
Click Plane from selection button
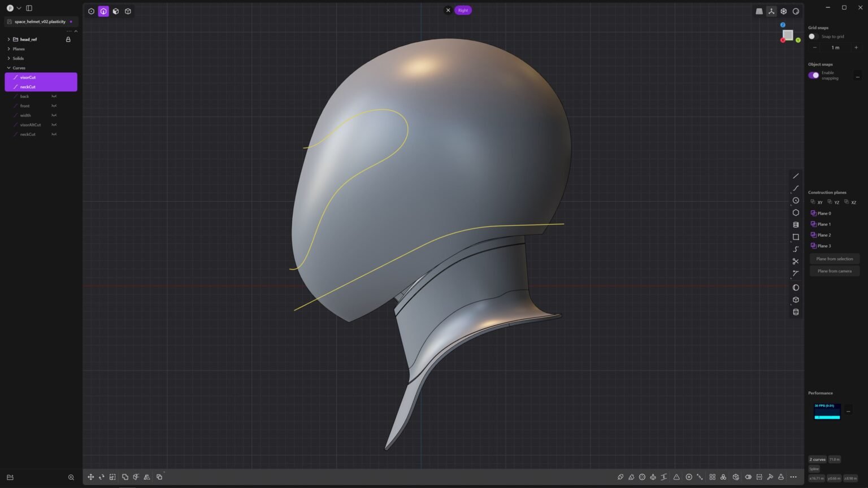click(835, 259)
